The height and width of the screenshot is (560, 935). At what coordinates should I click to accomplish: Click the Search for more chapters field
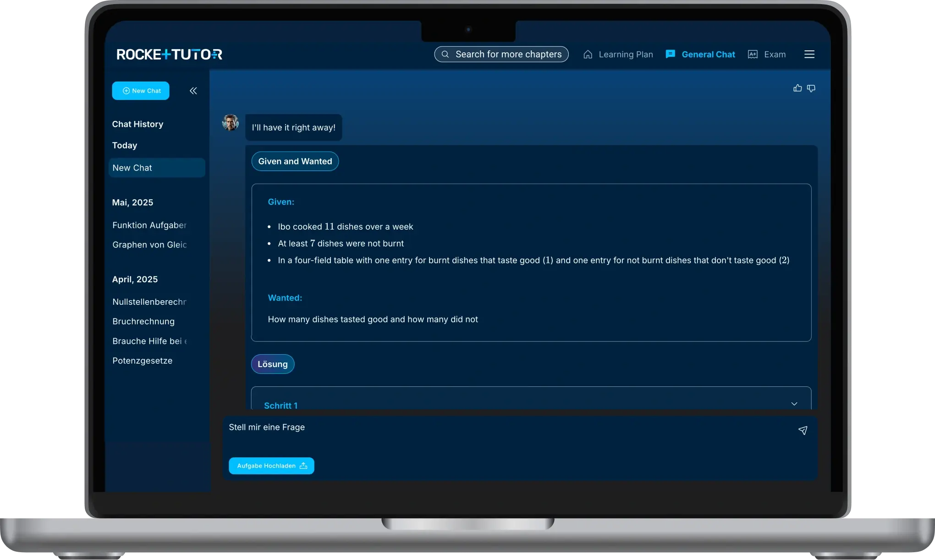tap(508, 55)
